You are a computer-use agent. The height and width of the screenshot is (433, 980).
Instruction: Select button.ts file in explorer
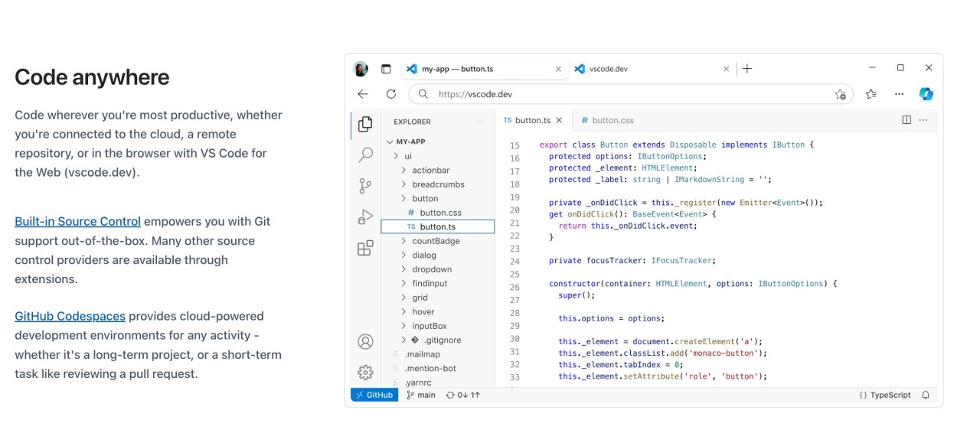438,226
